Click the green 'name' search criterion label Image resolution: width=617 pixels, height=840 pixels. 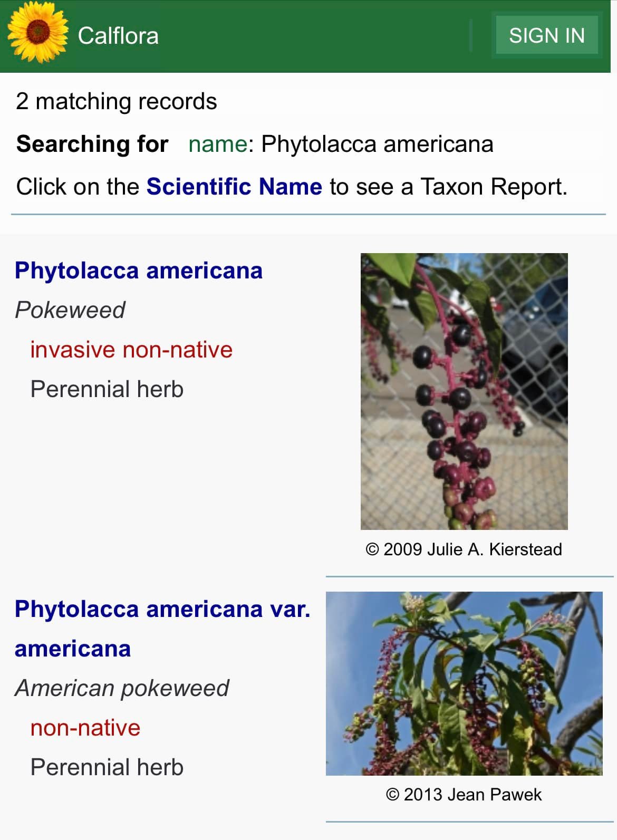tap(218, 144)
